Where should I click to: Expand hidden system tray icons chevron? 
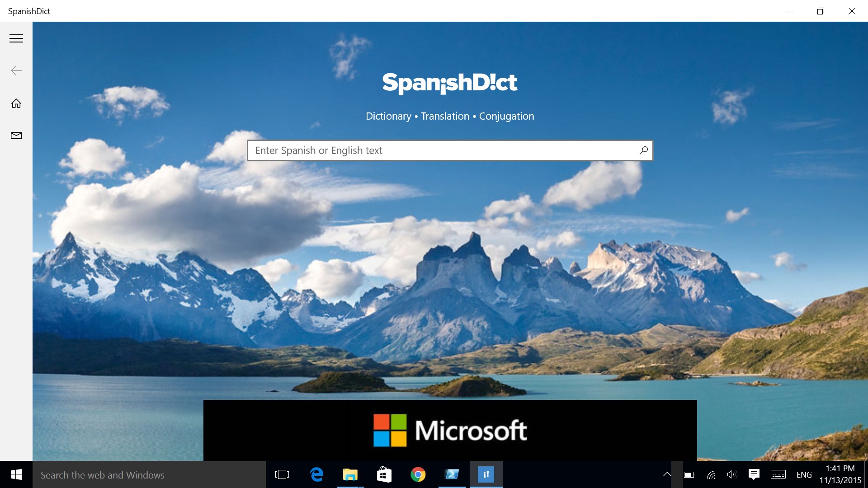(667, 474)
